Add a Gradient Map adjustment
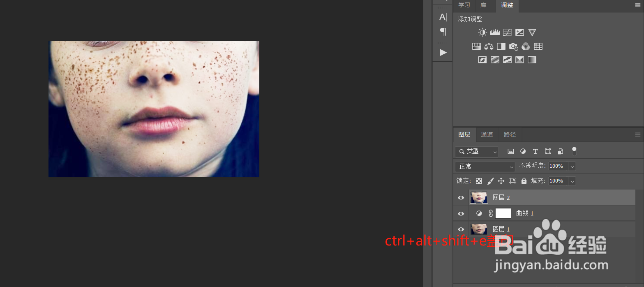644x287 pixels. pos(532,60)
